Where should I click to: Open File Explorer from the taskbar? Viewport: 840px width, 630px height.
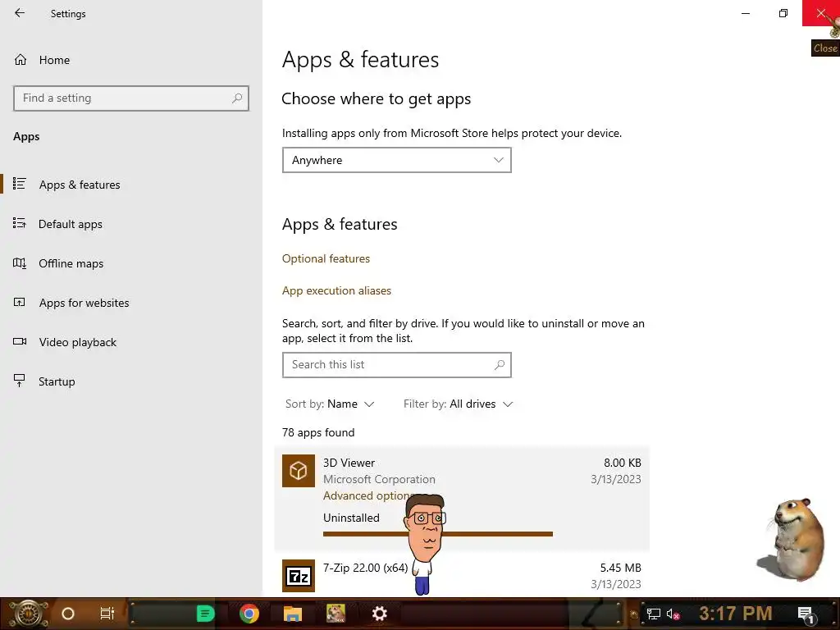(293, 614)
